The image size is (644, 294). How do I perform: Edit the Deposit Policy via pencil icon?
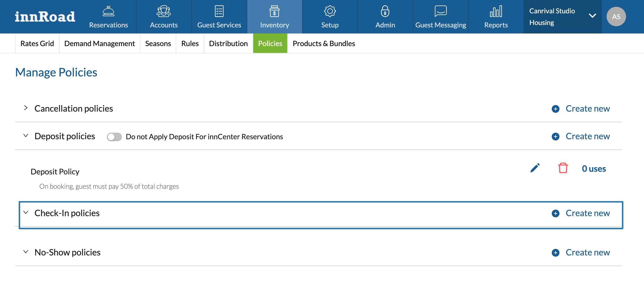coord(535,168)
